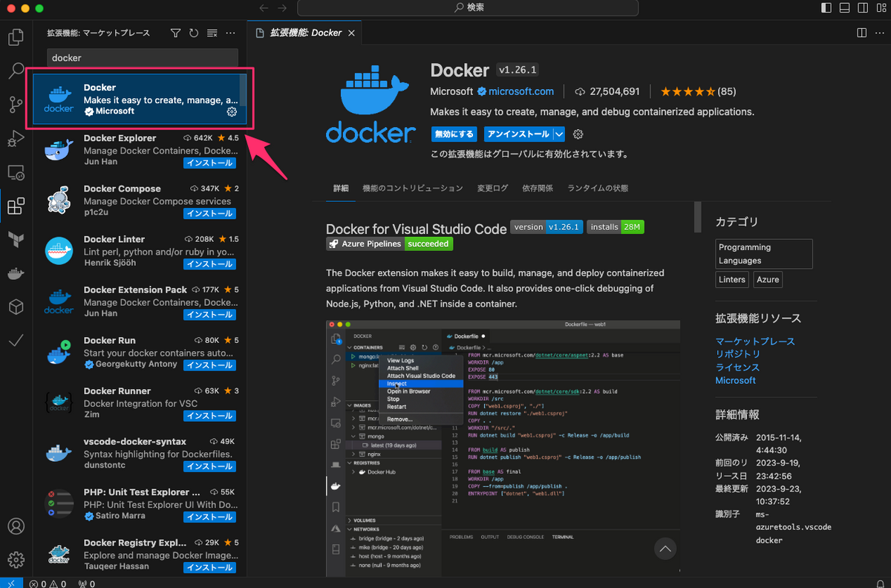Open Source Control view
This screenshot has height=588, width=891.
point(16,105)
